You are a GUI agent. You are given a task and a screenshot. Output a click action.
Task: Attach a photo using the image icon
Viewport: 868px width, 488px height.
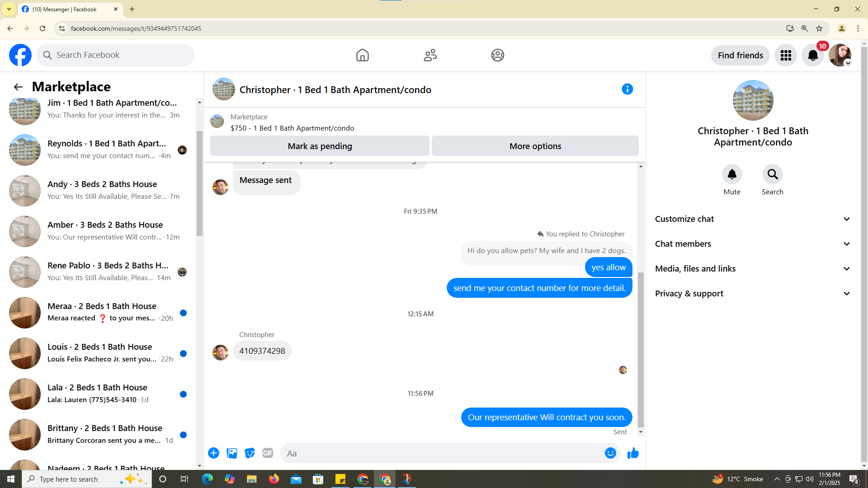click(232, 453)
